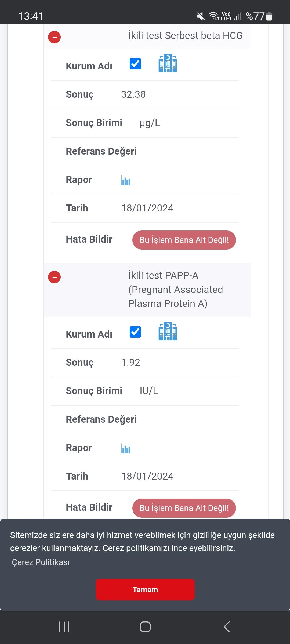Report PAPP-A result as not mine
This screenshot has height=644, width=290.
[x=184, y=508]
